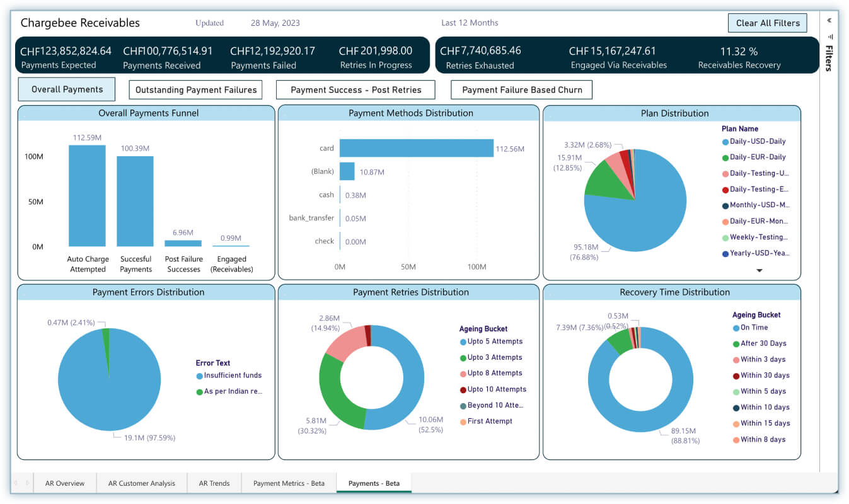Image resolution: width=849 pixels, height=504 pixels.
Task: Select the Overall Payments view button
Action: tap(67, 89)
